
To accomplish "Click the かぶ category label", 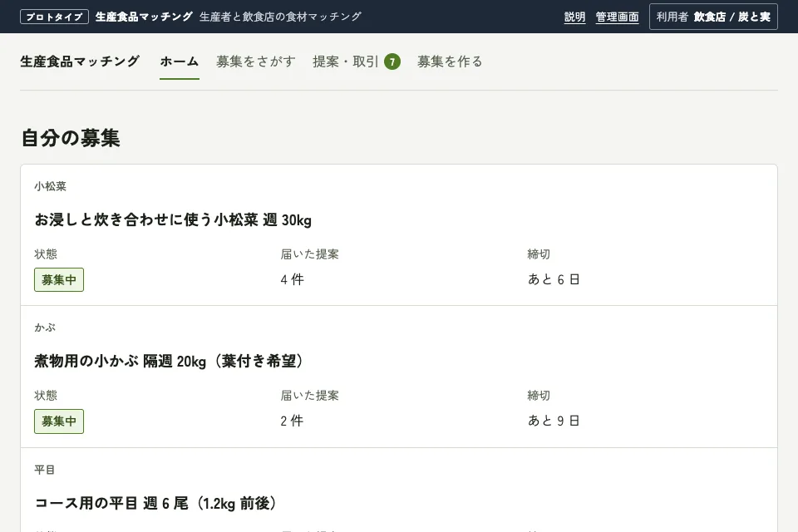I will [x=45, y=328].
